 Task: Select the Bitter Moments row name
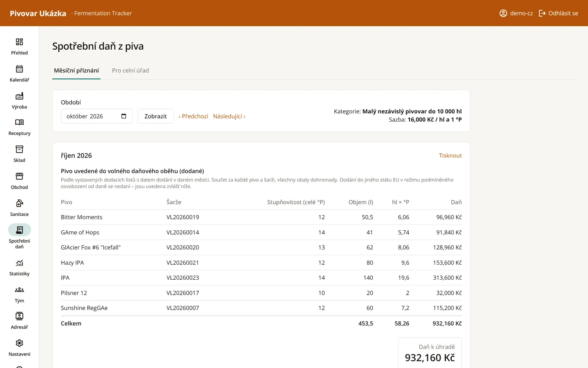tap(82, 217)
